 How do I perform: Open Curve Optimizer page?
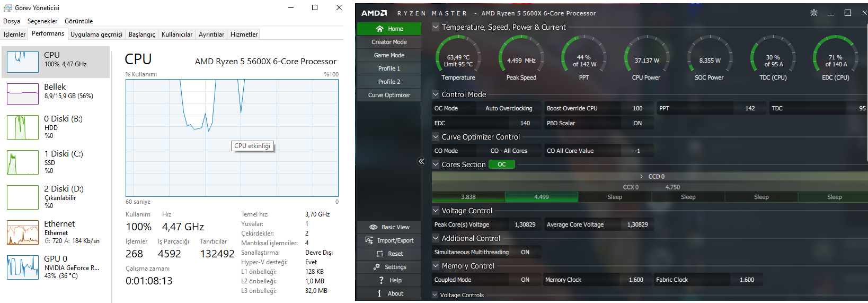point(389,95)
